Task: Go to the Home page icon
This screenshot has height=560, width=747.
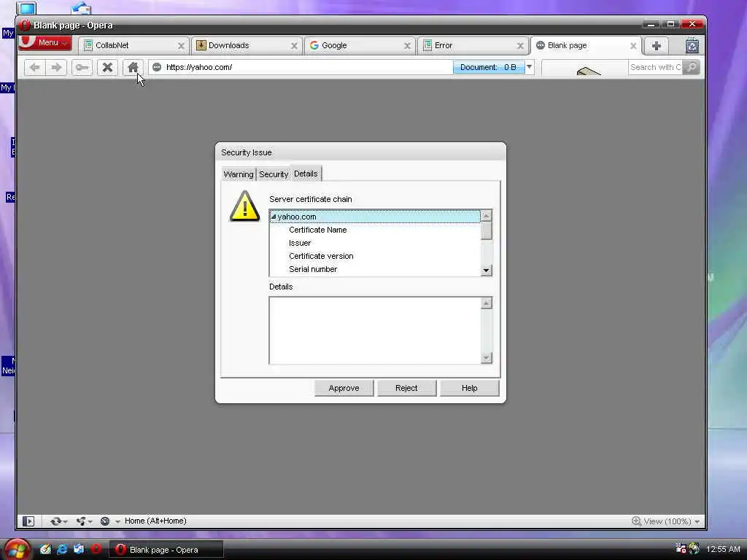Action: [133, 67]
